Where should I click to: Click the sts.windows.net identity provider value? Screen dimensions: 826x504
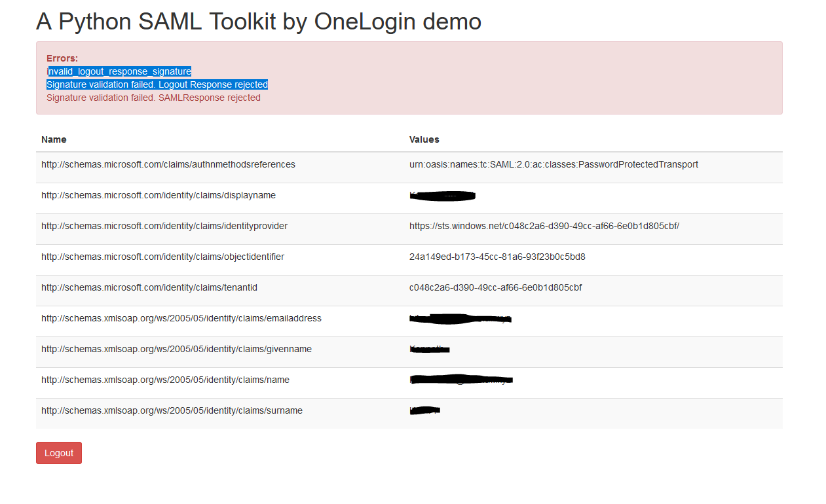pyautogui.click(x=544, y=226)
